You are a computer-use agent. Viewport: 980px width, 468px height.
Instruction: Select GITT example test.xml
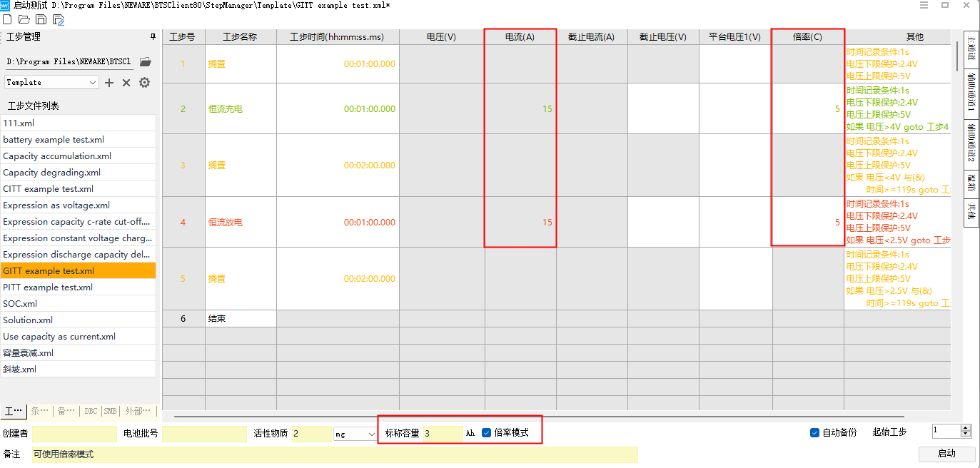pyautogui.click(x=78, y=270)
